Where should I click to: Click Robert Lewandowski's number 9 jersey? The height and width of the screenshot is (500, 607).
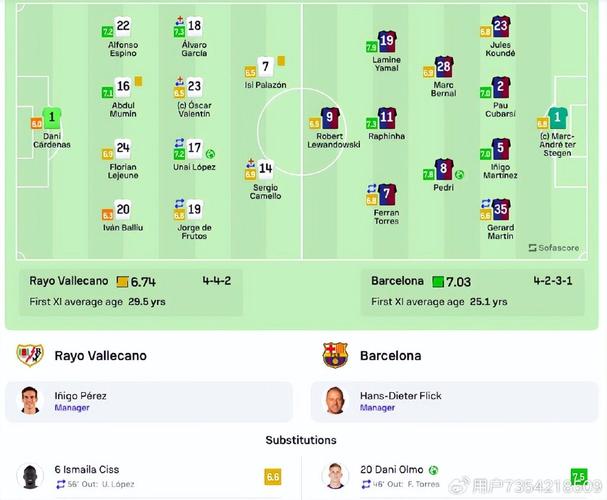pyautogui.click(x=330, y=118)
